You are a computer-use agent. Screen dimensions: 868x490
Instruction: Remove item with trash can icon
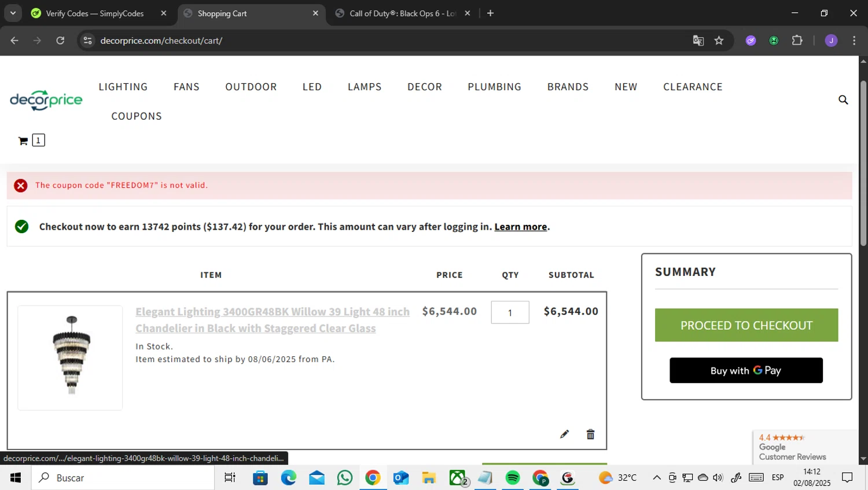click(590, 434)
